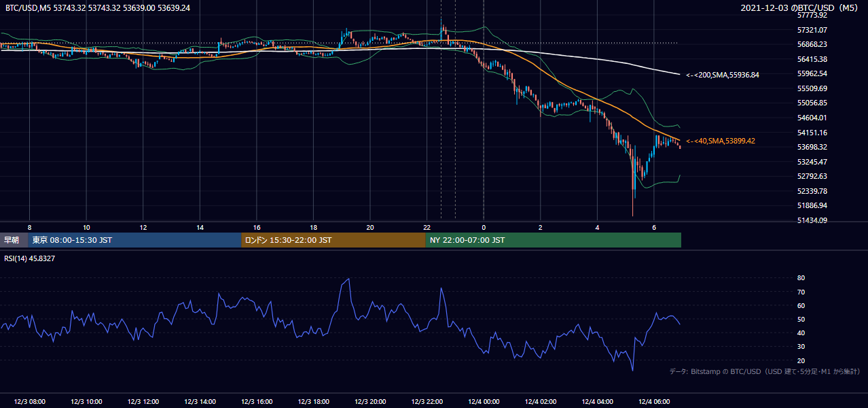Click hour tick 14 on price chart axis
Screen dimensions: 868x408
[200, 227]
